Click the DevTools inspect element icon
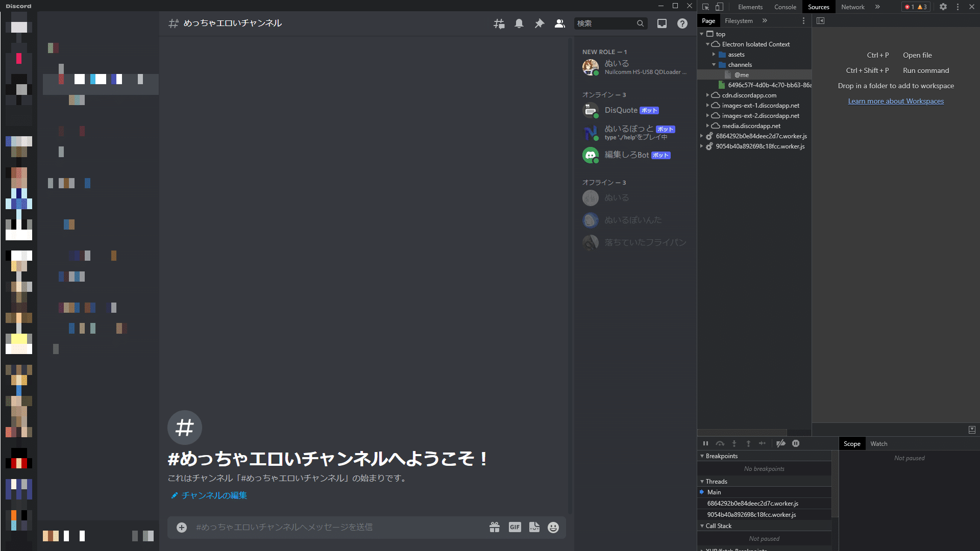Image resolution: width=980 pixels, height=551 pixels. (x=706, y=7)
